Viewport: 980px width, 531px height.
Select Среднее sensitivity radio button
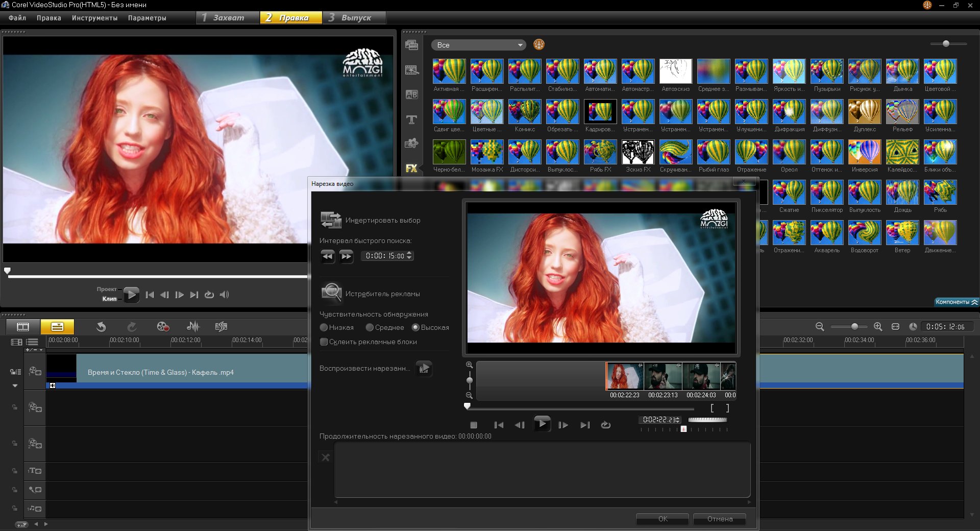[370, 327]
